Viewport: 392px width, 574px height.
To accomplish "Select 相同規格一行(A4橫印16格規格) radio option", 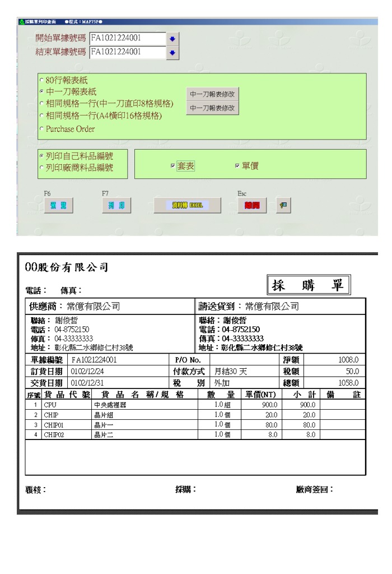I will click(x=41, y=117).
